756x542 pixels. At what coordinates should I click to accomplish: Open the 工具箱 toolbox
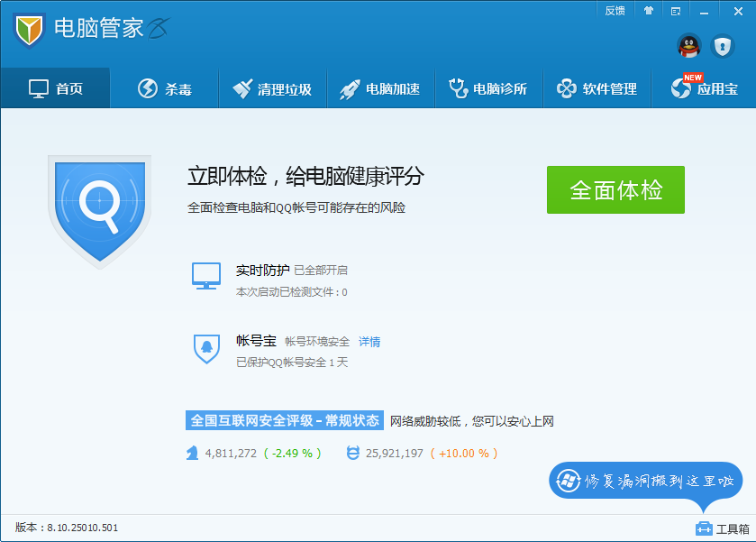723,529
